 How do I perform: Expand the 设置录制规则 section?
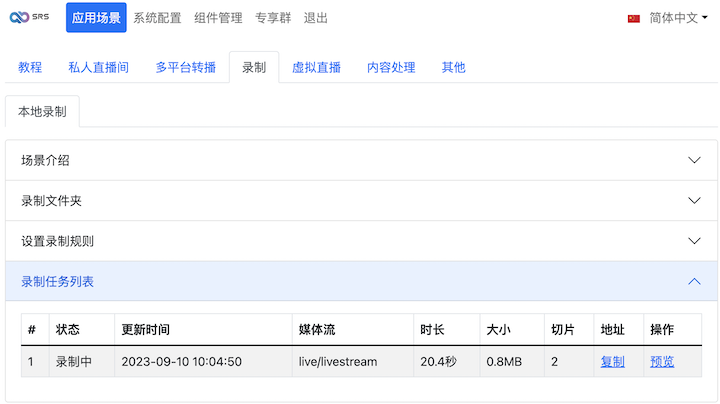pos(361,241)
